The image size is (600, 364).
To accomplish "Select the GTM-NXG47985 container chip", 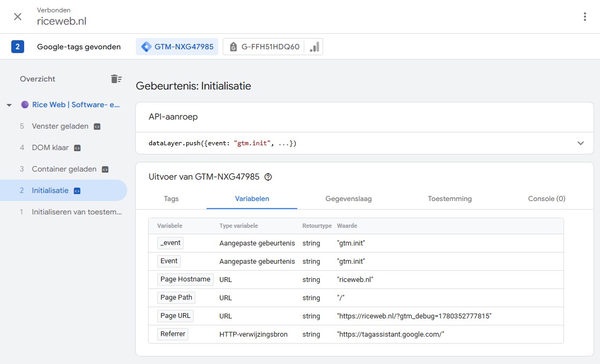I will pos(177,47).
